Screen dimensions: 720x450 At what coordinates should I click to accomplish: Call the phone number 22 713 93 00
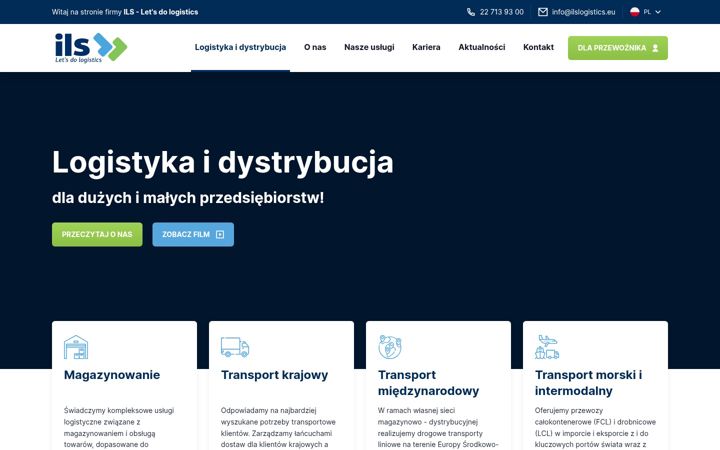click(501, 12)
